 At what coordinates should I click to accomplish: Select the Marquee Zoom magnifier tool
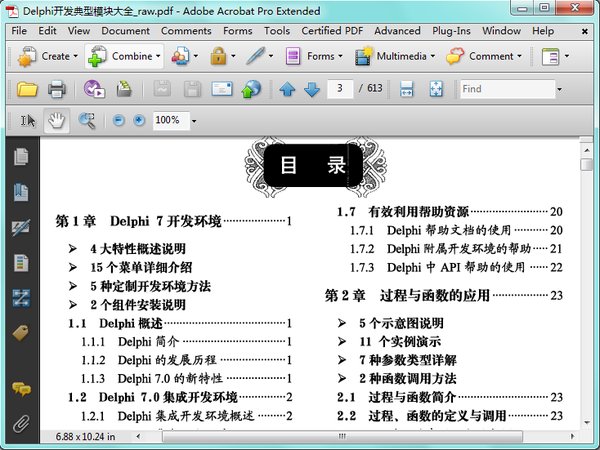pos(87,121)
